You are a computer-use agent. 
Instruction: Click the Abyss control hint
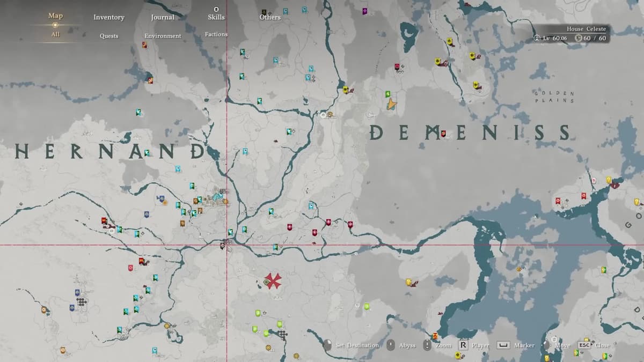[407, 345]
